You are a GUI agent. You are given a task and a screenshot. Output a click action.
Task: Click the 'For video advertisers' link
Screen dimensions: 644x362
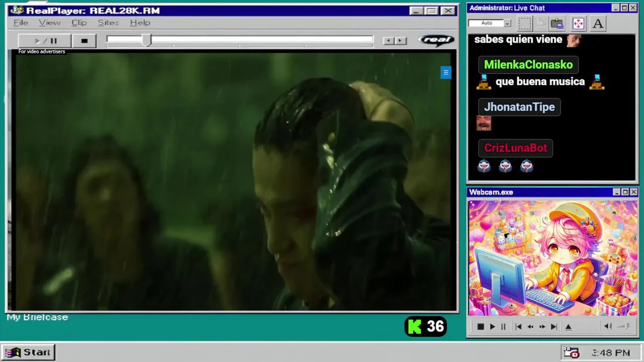(x=42, y=51)
